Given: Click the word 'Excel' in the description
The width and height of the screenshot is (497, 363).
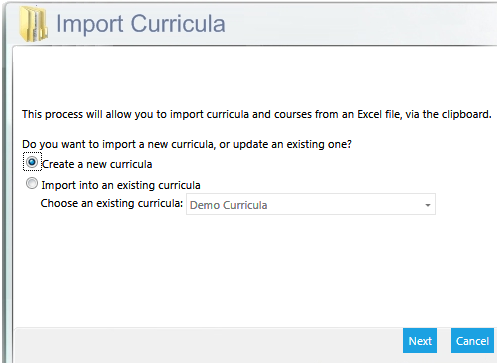Looking at the screenshot, I should (369, 114).
